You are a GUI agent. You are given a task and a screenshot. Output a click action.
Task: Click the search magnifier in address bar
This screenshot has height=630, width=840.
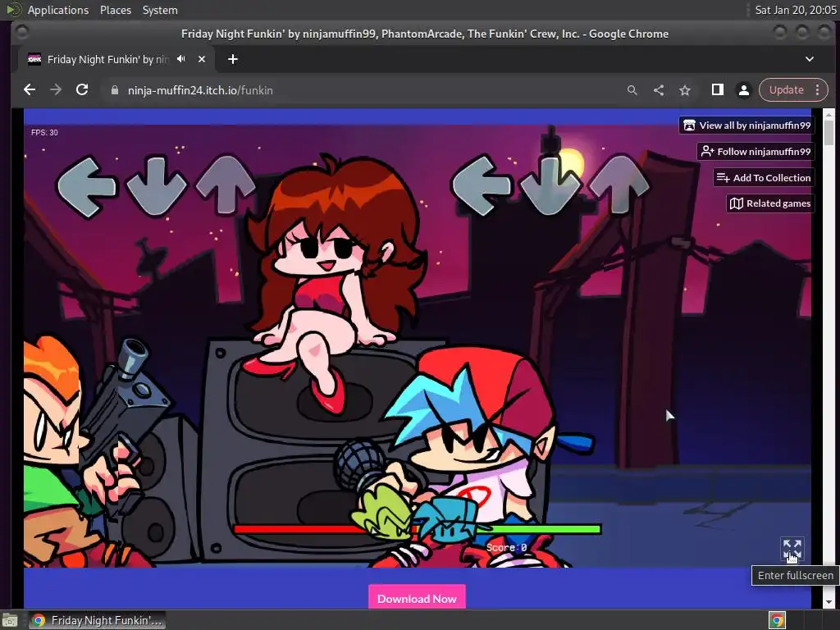(632, 90)
